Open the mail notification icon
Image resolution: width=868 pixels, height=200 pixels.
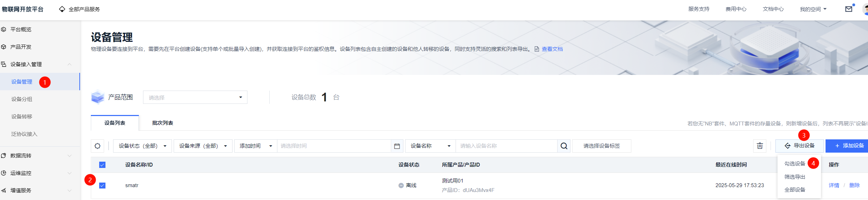point(849,9)
